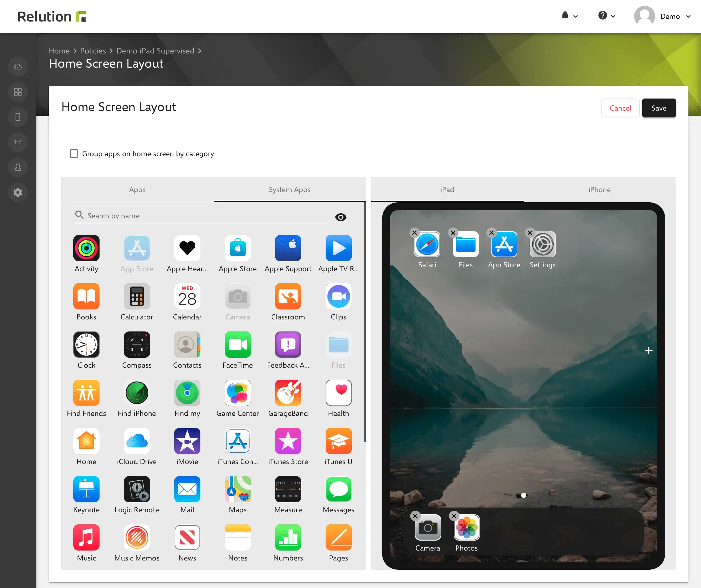Expand the notifications bell dropdown
701x588 pixels.
point(569,16)
